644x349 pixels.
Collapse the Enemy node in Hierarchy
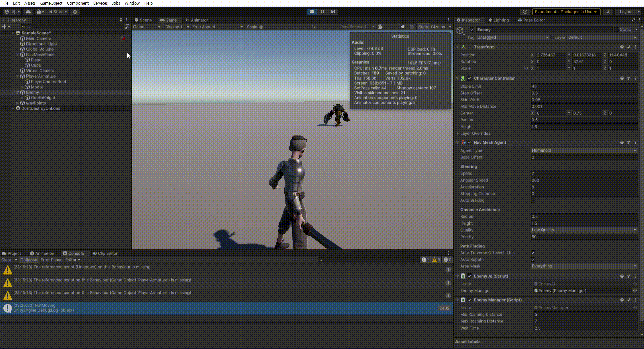[18, 92]
